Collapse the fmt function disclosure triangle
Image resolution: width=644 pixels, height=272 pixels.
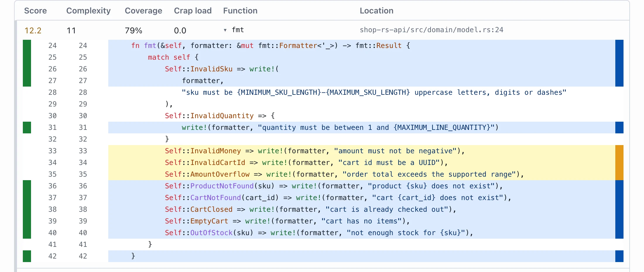pyautogui.click(x=225, y=30)
